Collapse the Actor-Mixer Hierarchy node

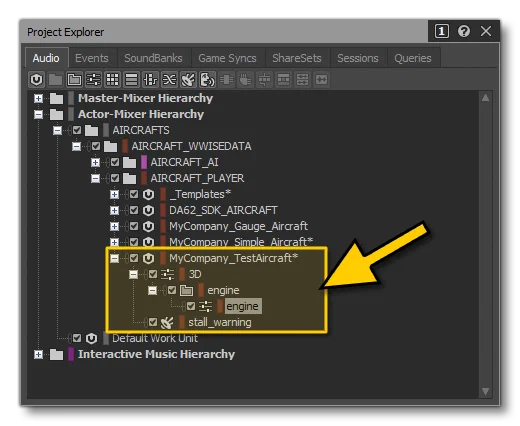[x=38, y=114]
